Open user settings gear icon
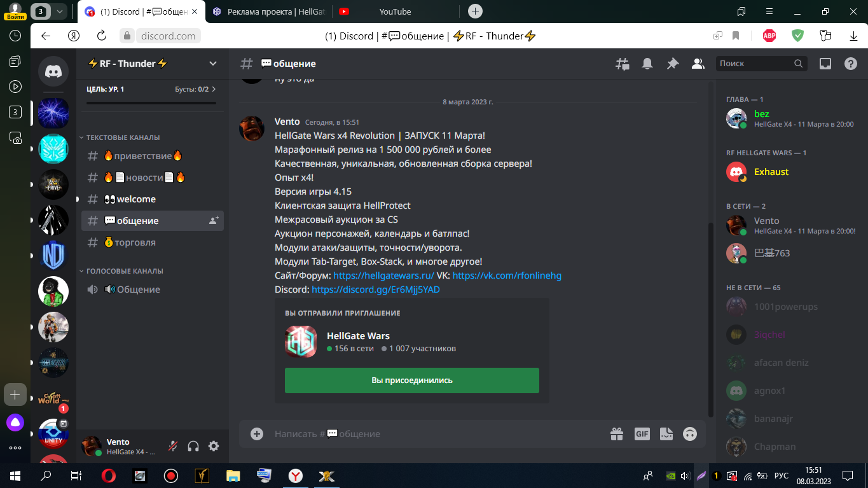 point(214,447)
